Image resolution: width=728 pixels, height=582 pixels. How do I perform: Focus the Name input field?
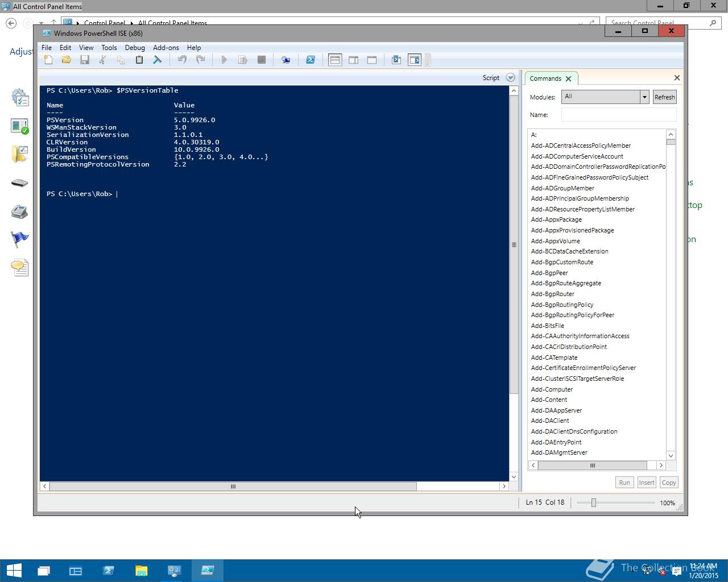pos(619,115)
